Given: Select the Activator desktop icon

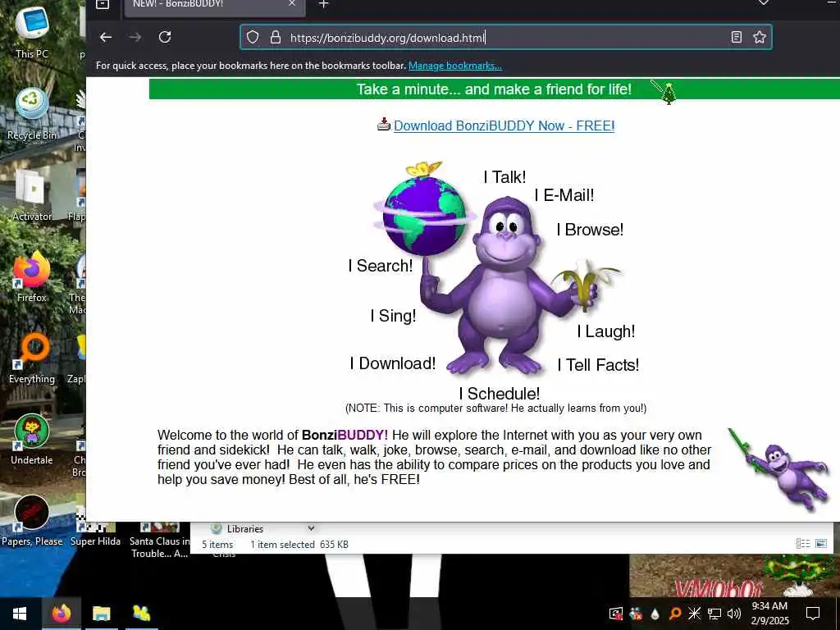Looking at the screenshot, I should point(32,195).
